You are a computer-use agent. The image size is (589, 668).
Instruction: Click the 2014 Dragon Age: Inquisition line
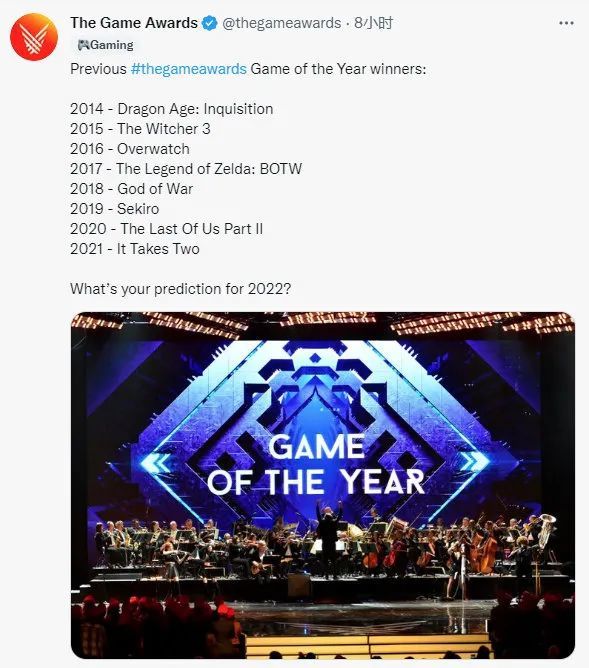172,109
